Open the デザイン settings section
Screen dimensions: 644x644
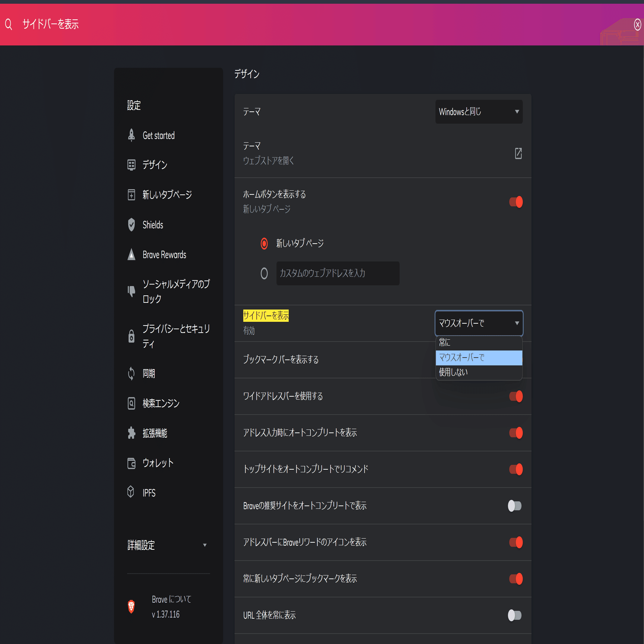[155, 165]
